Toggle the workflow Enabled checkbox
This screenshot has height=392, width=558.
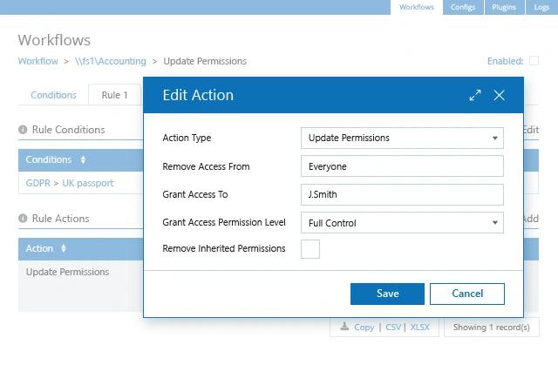(x=534, y=60)
